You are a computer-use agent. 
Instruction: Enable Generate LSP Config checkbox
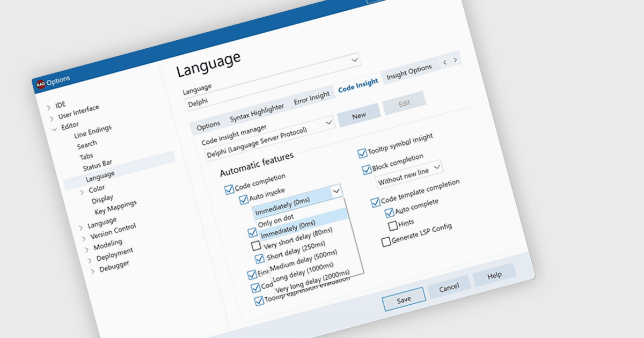(386, 242)
